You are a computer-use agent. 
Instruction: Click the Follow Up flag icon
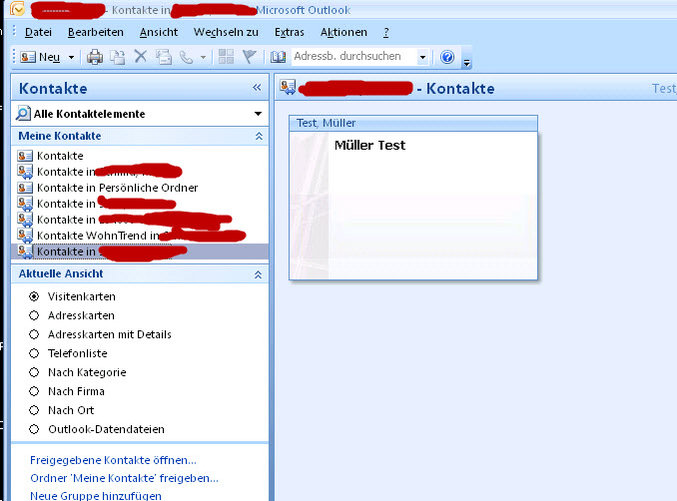249,57
